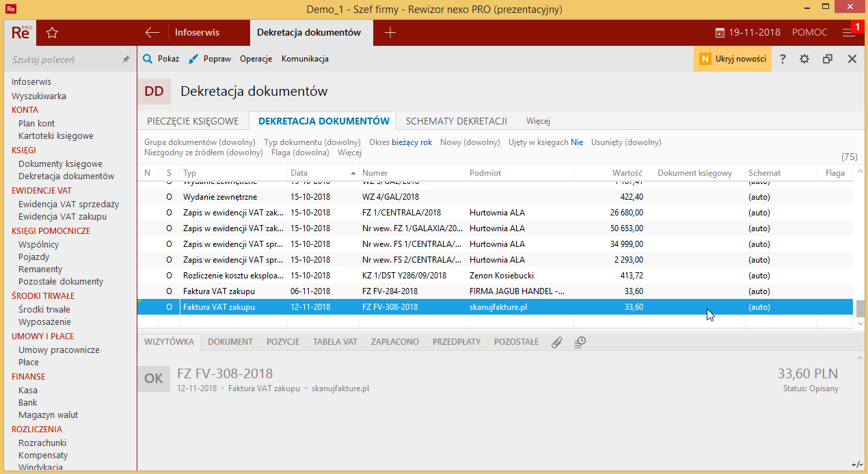Expand more filters via Więcej

click(350, 152)
